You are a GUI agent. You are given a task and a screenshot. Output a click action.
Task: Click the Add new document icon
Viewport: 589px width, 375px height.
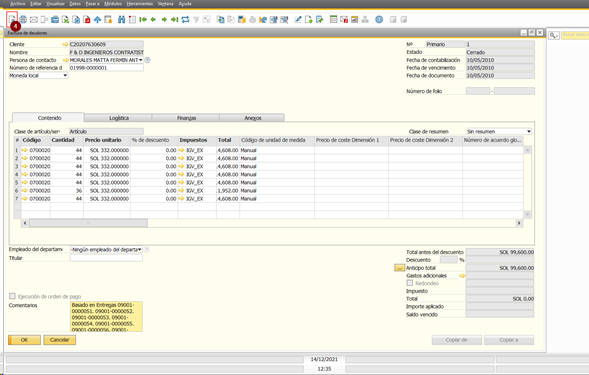click(x=132, y=19)
